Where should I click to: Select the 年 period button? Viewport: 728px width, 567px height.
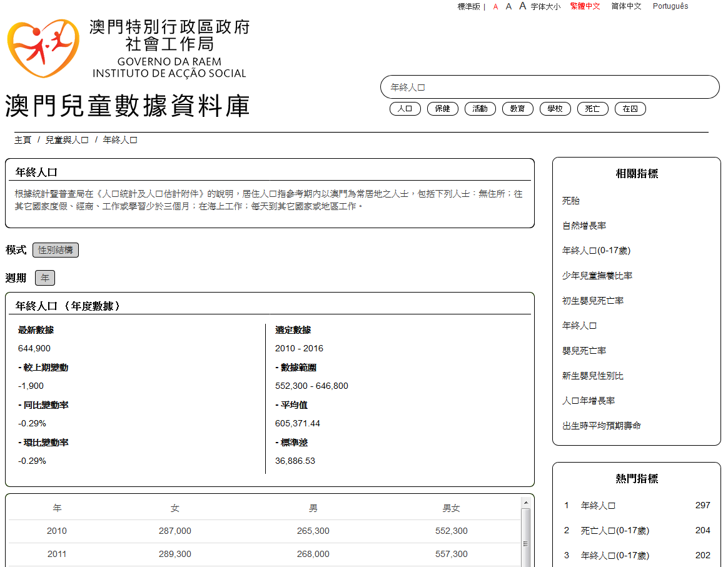pyautogui.click(x=45, y=278)
